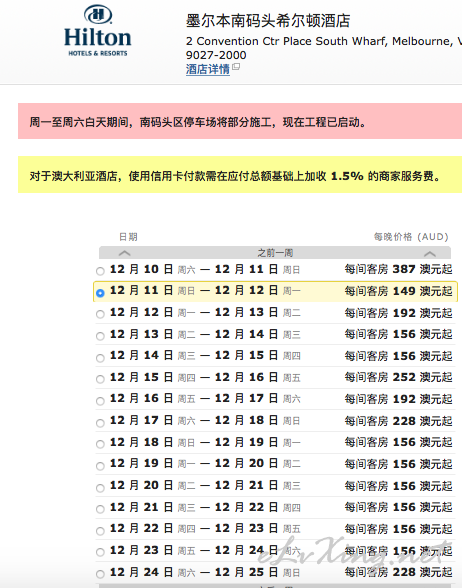Screen dimensions: 462x588
Task: Click the 日期 column header
Action: click(128, 237)
